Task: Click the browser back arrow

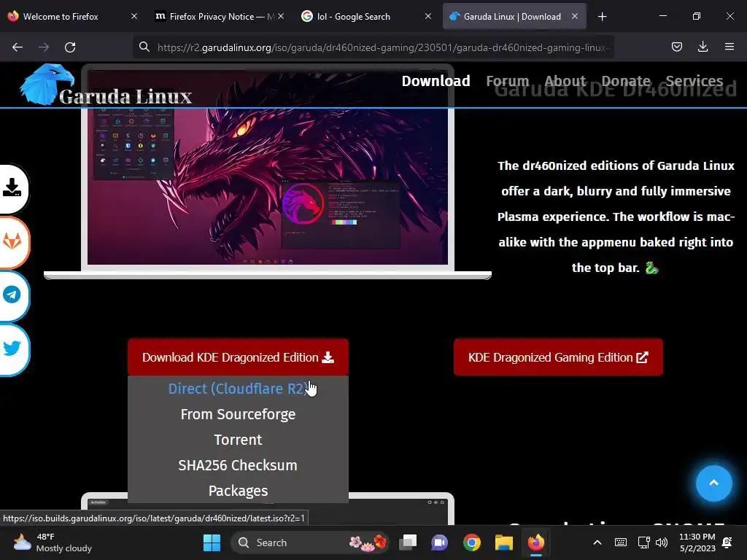Action: point(18,47)
